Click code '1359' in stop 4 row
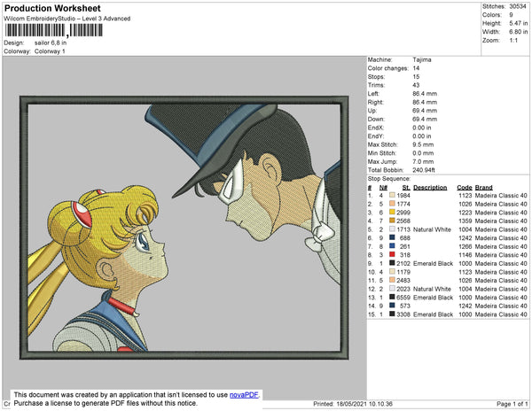The height and width of the screenshot is (411, 532). coord(465,221)
